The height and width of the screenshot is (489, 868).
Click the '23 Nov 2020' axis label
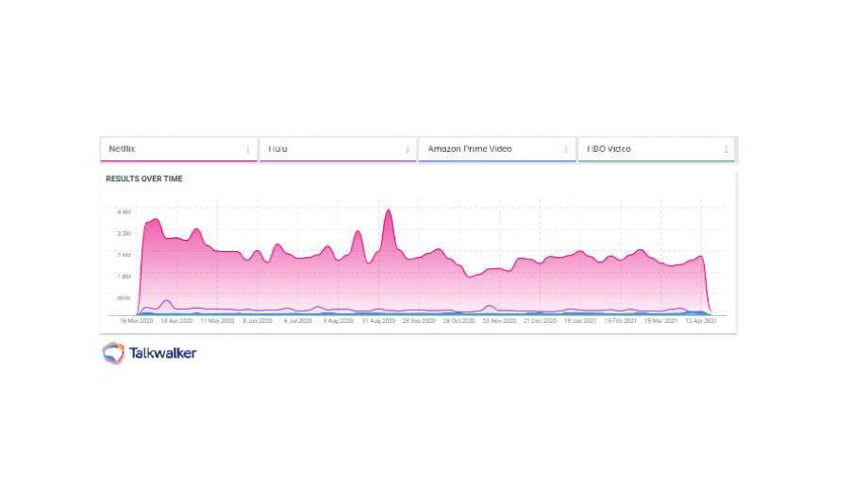click(499, 321)
